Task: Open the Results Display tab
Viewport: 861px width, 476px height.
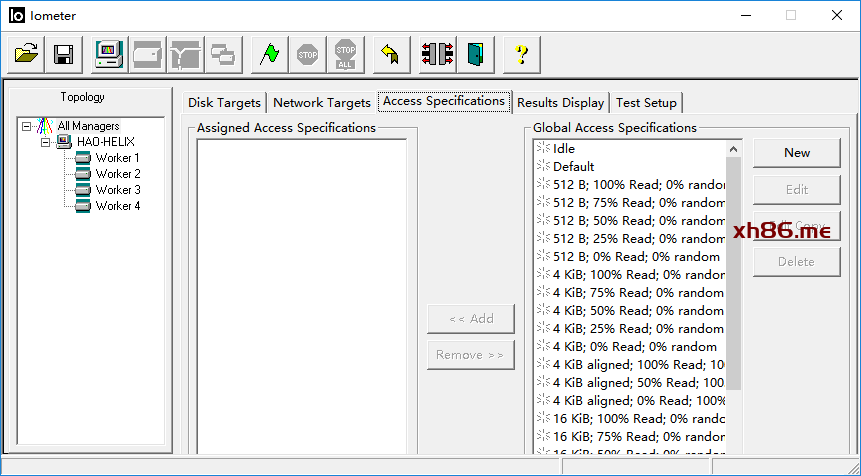Action: [x=560, y=103]
